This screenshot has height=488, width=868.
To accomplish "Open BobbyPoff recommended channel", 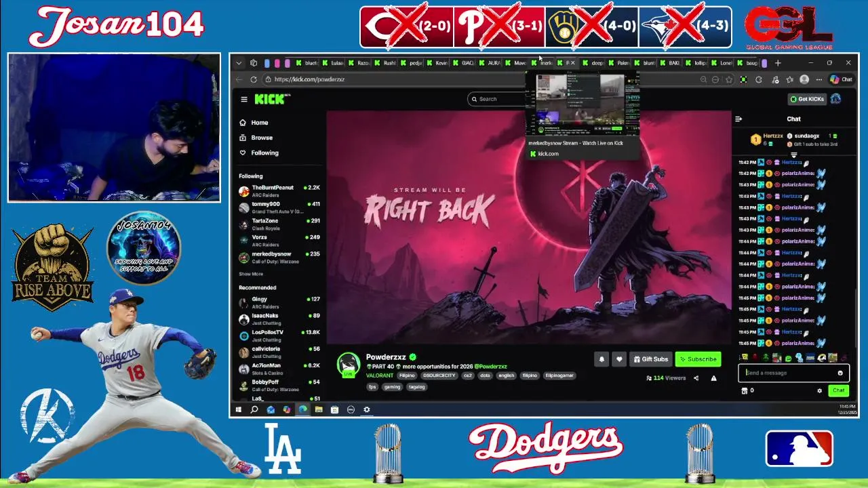I will pos(279,385).
